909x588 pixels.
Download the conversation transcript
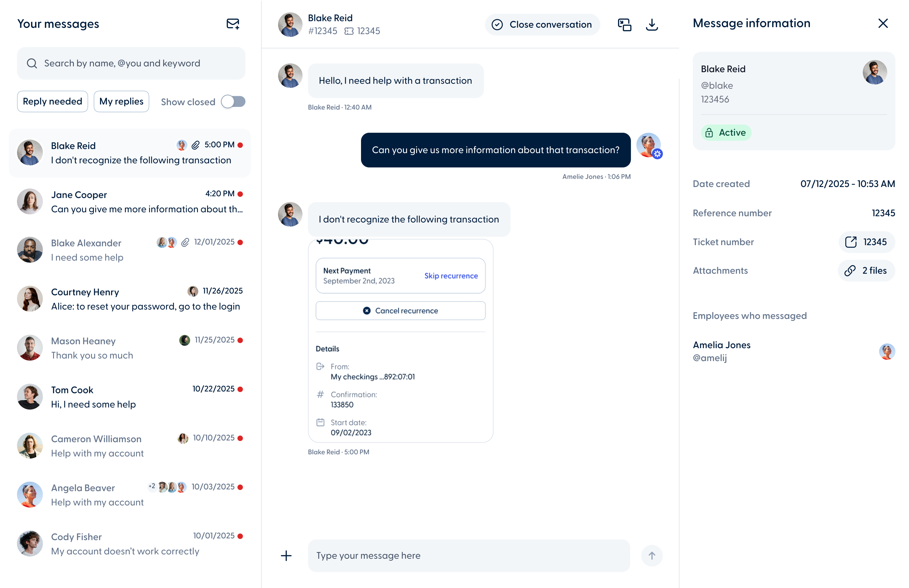[652, 24]
